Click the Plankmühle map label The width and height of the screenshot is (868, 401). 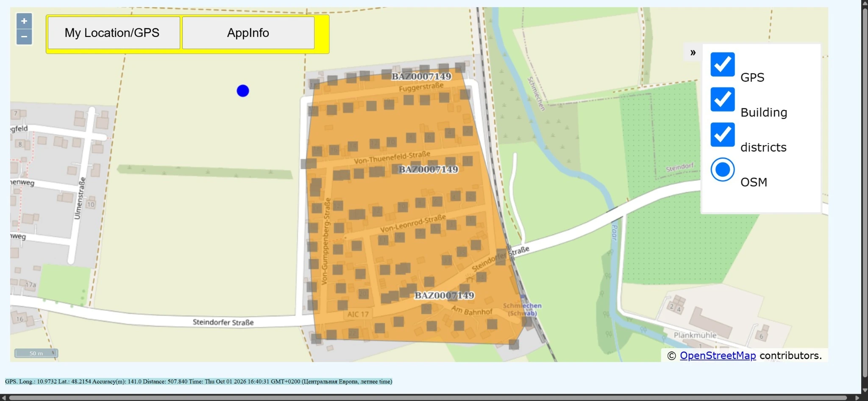pyautogui.click(x=695, y=335)
